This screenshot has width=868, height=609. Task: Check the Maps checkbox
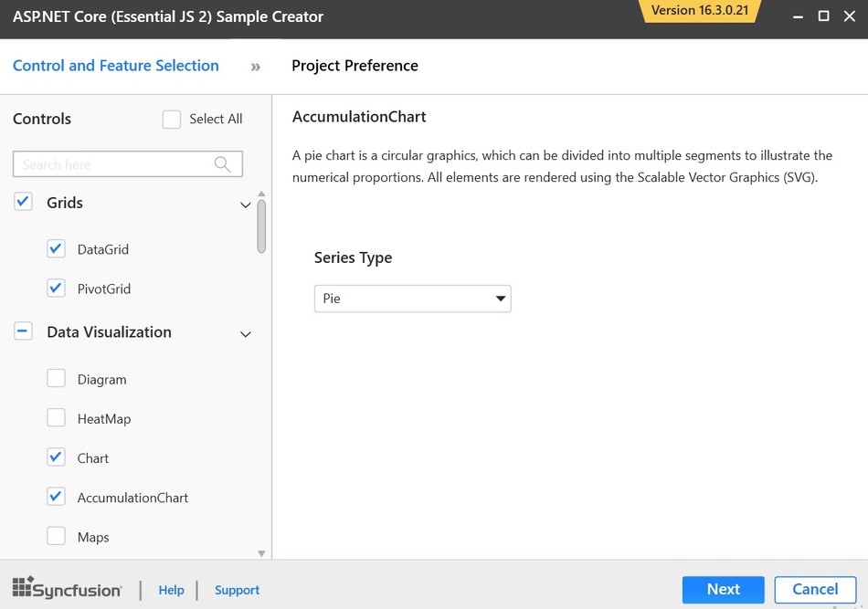(56, 536)
